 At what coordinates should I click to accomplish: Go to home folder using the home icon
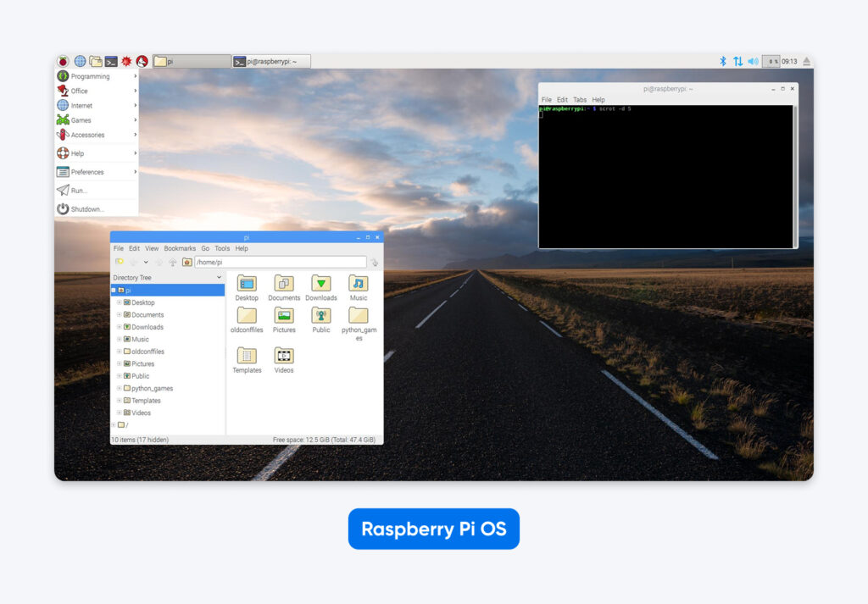coord(187,262)
